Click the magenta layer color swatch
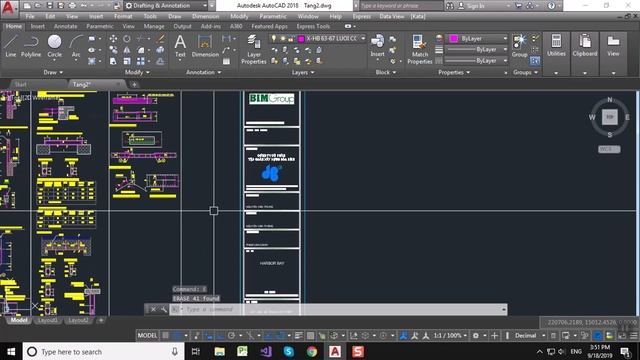Image resolution: width=640 pixels, height=360 pixels. [301, 38]
